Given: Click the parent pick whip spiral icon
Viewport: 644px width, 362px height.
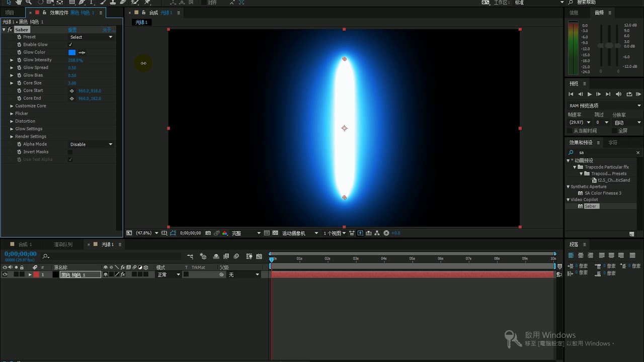Looking at the screenshot, I should coord(221,275).
